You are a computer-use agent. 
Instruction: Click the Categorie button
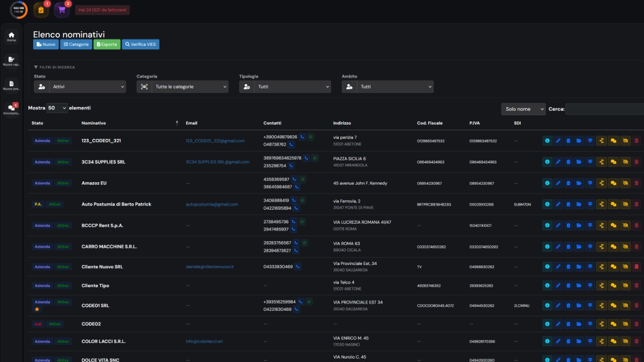tap(75, 44)
